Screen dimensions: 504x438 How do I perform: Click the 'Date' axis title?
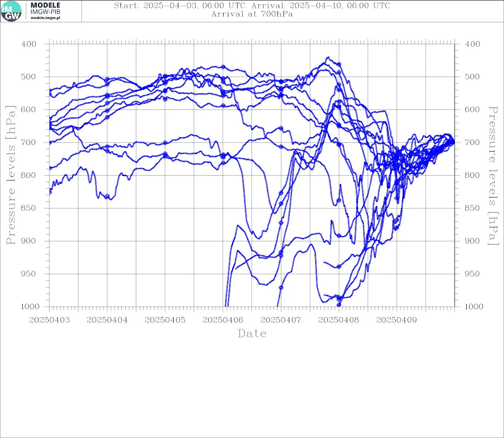[x=252, y=333]
